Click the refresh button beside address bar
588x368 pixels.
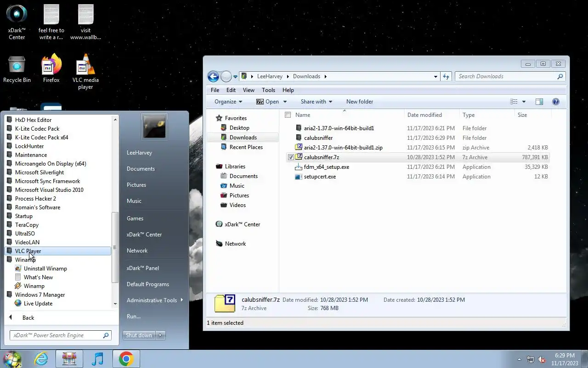point(446,76)
